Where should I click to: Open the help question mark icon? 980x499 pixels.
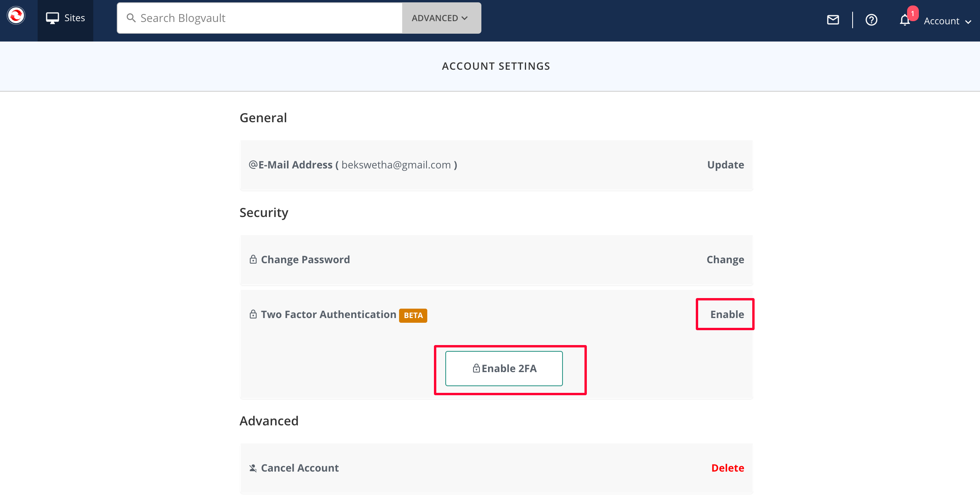coord(871,20)
